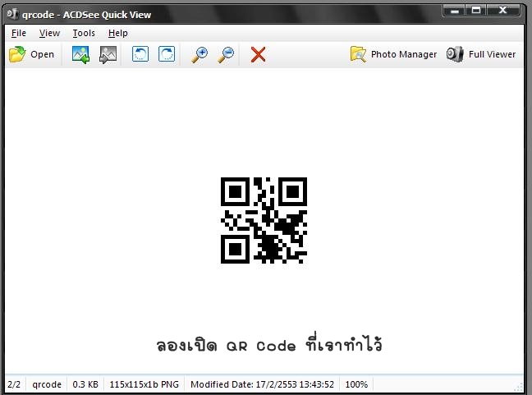Zoom in with the magnifier plus
This screenshot has height=395, width=532.
click(199, 55)
